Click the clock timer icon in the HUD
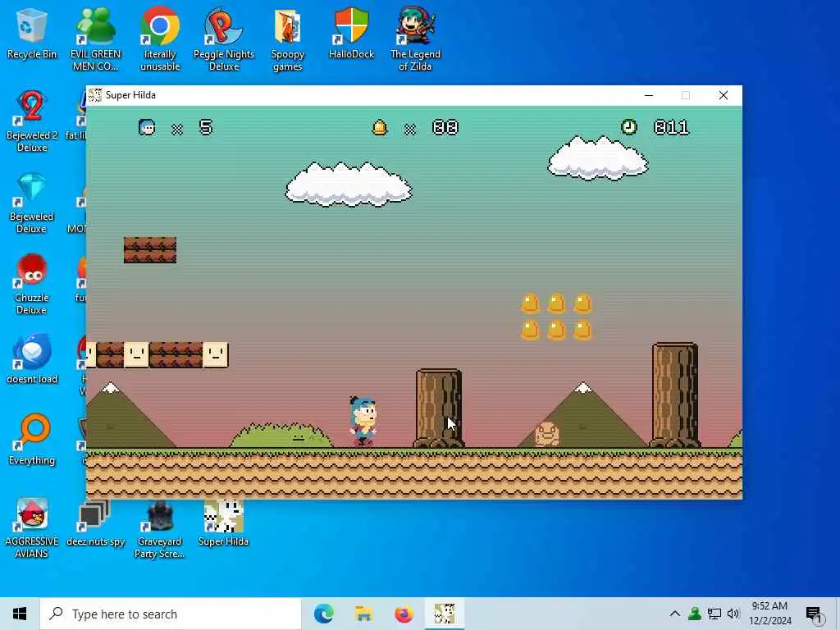 [629, 127]
